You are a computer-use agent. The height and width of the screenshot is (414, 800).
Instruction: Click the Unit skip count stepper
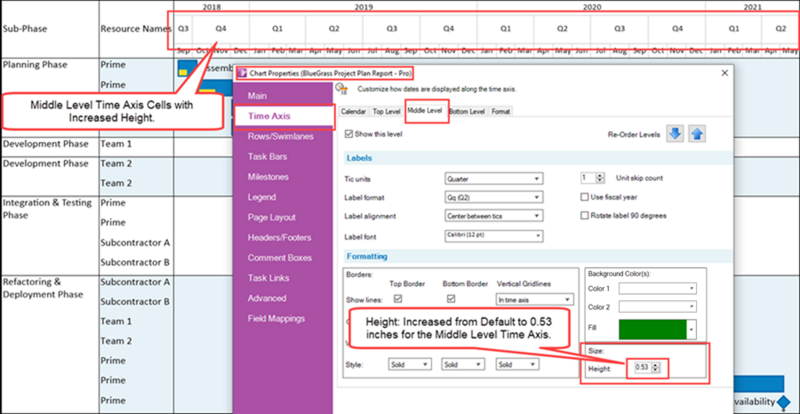click(x=600, y=179)
